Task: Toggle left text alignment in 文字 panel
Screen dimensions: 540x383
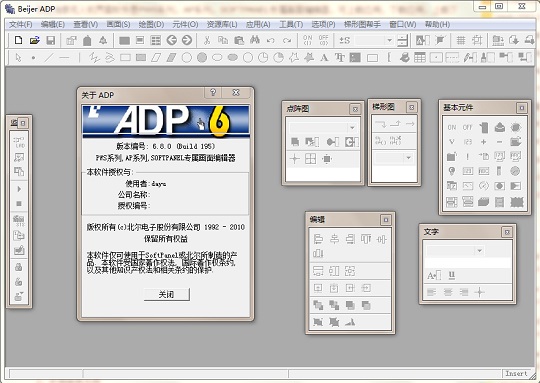Action: [432, 292]
